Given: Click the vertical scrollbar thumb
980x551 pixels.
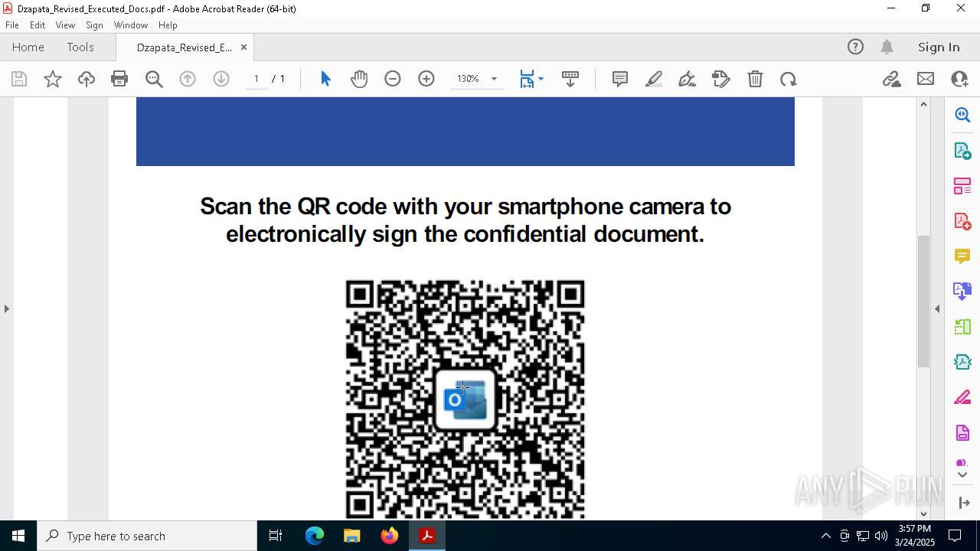Looking at the screenshot, I should (923, 301).
